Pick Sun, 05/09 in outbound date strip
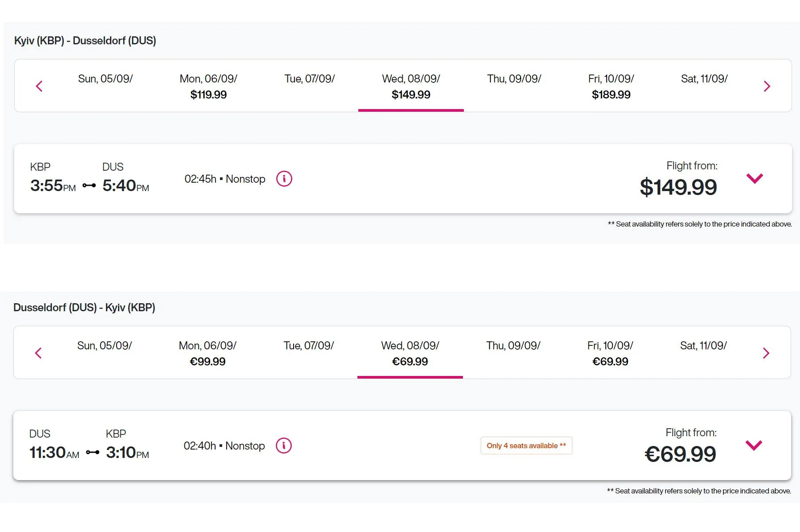 pos(106,79)
